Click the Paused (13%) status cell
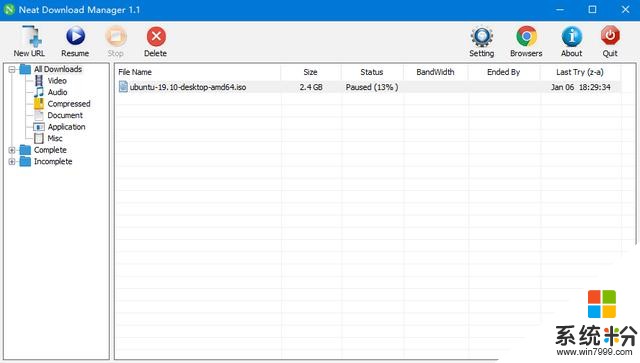The image size is (640, 363). [372, 87]
